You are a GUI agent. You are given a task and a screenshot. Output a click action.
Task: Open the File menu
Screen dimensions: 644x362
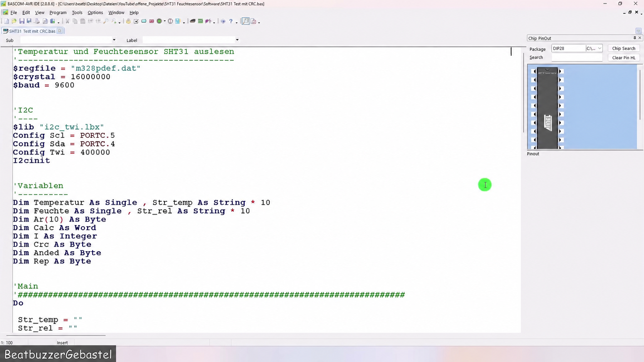13,12
